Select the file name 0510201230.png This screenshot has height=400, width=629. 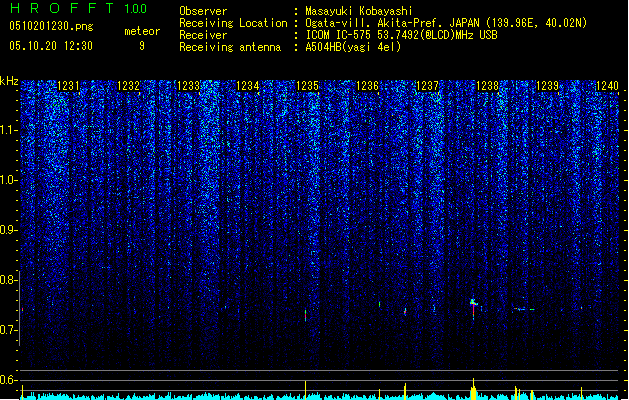51,26
